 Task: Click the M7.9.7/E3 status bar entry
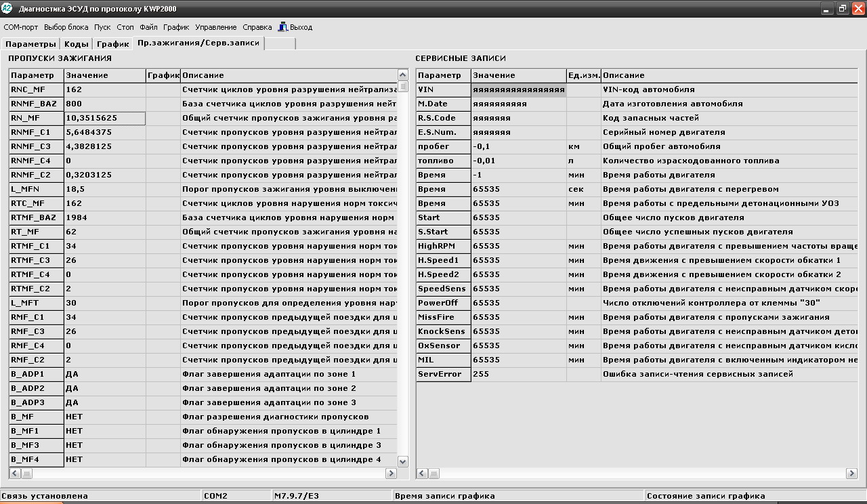332,496
